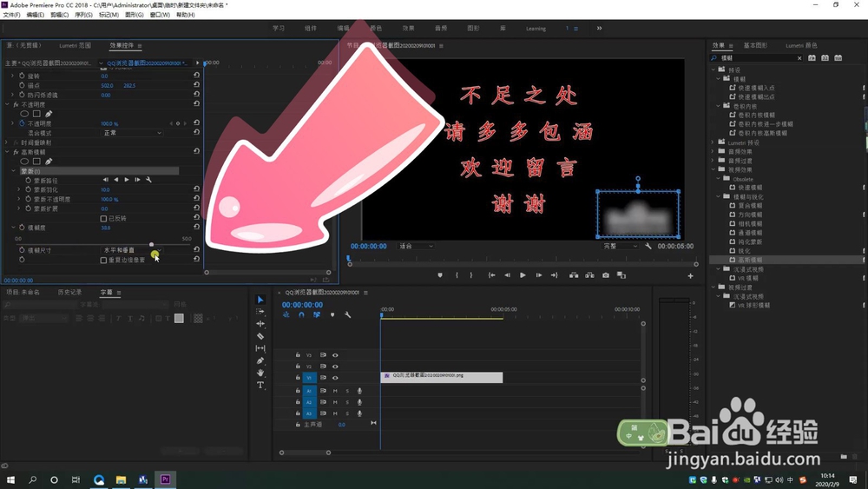
Task: Select the Selection tool in the timeline toolbar
Action: click(x=260, y=300)
